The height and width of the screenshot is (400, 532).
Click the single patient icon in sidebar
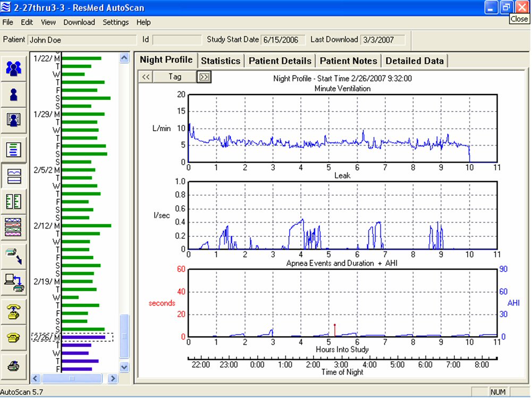tap(14, 95)
